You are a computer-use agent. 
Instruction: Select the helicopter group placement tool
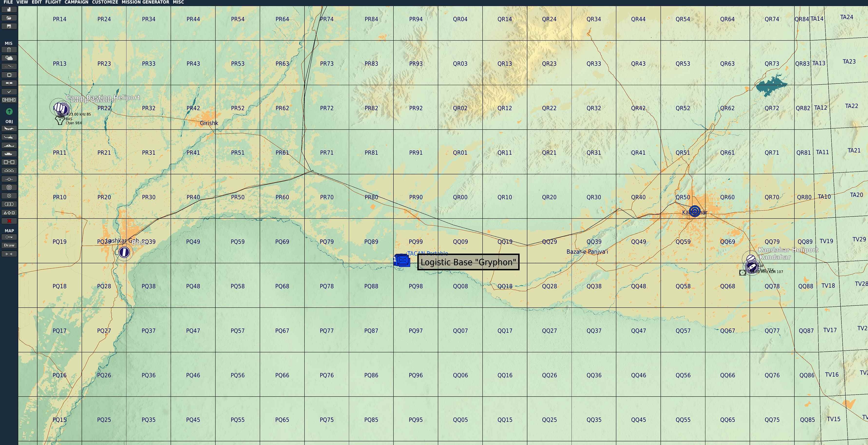tap(9, 137)
